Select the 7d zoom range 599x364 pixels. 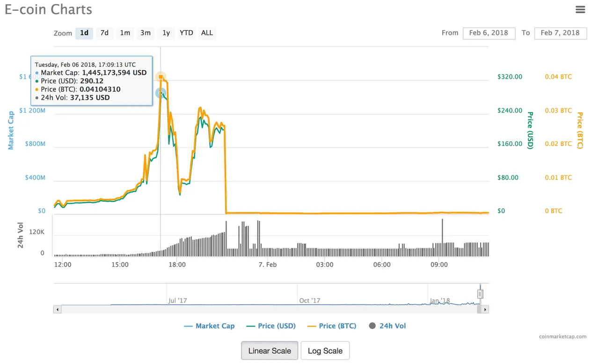click(104, 33)
